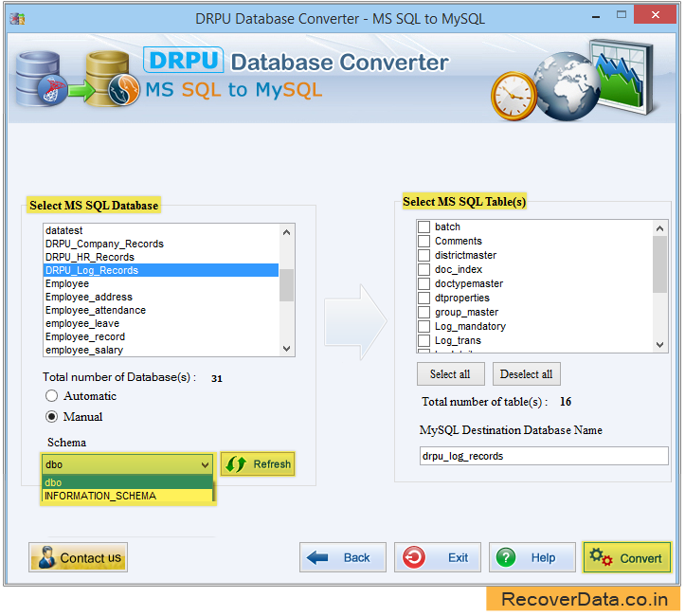Select employee_salary database

coord(161,350)
